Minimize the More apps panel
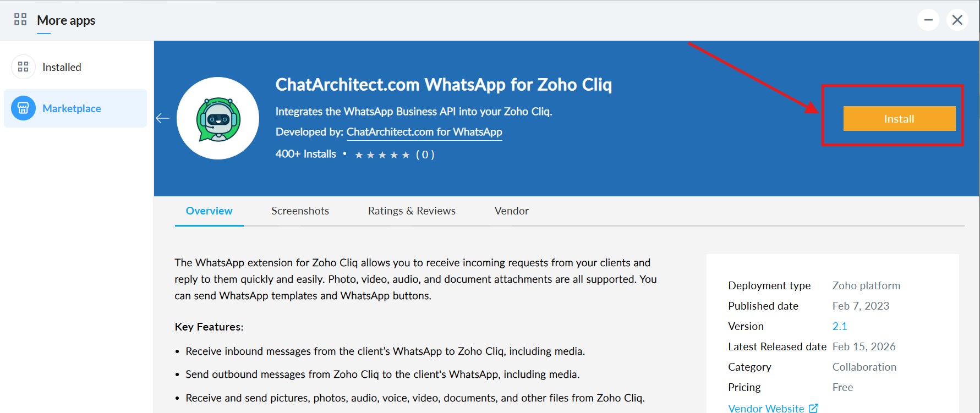 [x=928, y=20]
